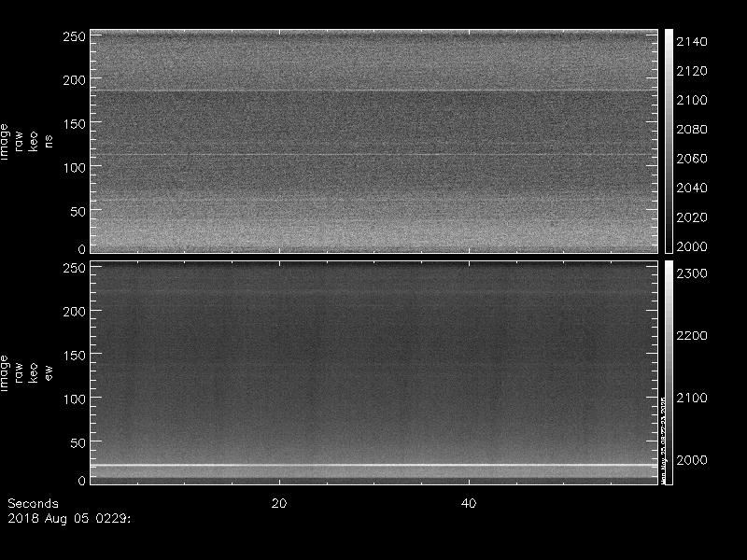Select the 2100 value on ns colorbar
This screenshot has height=560, width=747.
692,100
